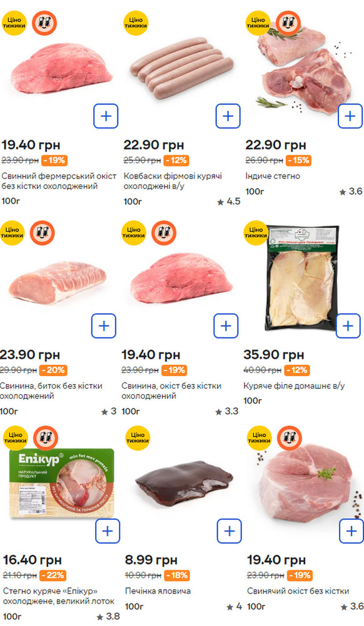This screenshot has width=364, height=626.
Task: Click the Ціно тижики badge on sausages
Action: (x=136, y=23)
